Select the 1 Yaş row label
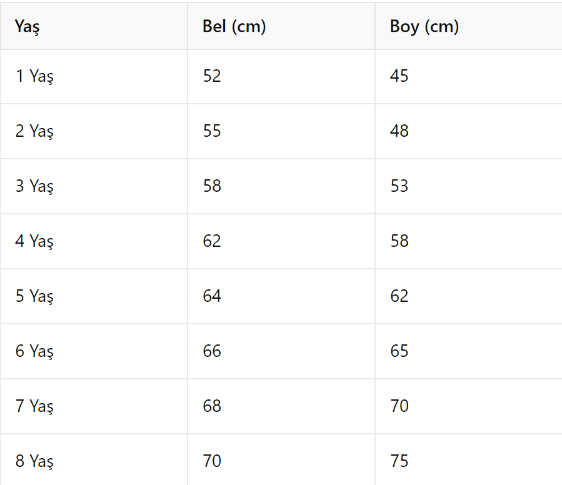This screenshot has width=562, height=485. [x=34, y=76]
